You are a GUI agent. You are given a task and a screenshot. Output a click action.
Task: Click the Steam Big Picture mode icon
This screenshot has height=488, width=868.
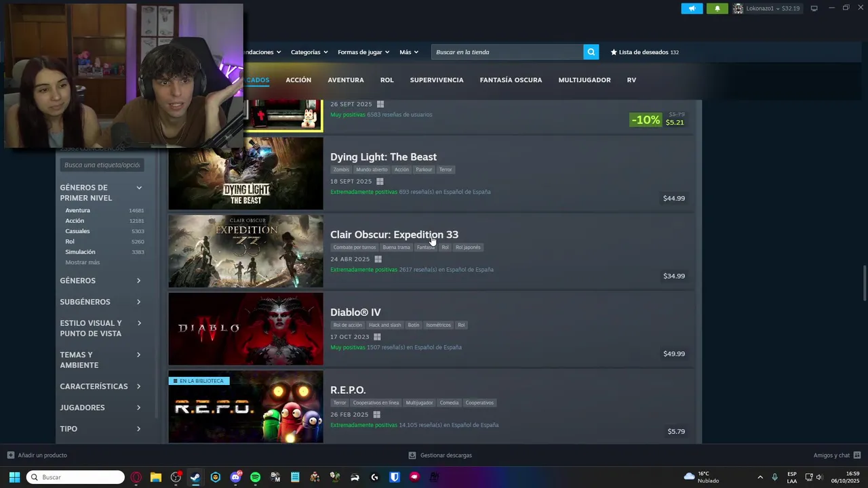[x=814, y=8]
